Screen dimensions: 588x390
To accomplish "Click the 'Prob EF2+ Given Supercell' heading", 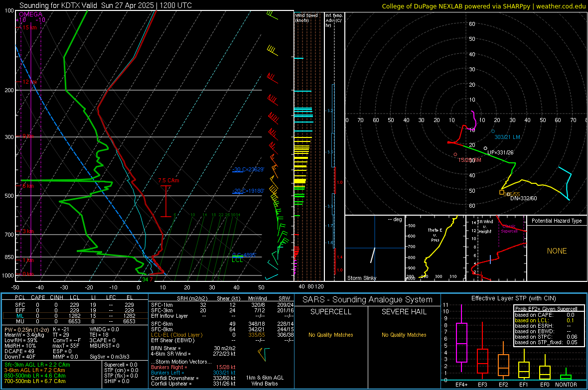I will click(x=546, y=309).
